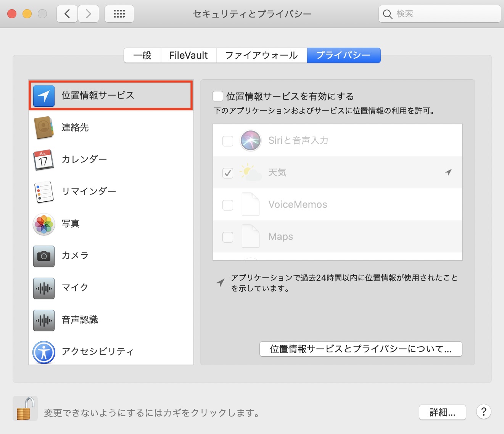The image size is (504, 434).
Task: Toggle the Siriと音声入力 checkbox
Action: pyautogui.click(x=228, y=141)
